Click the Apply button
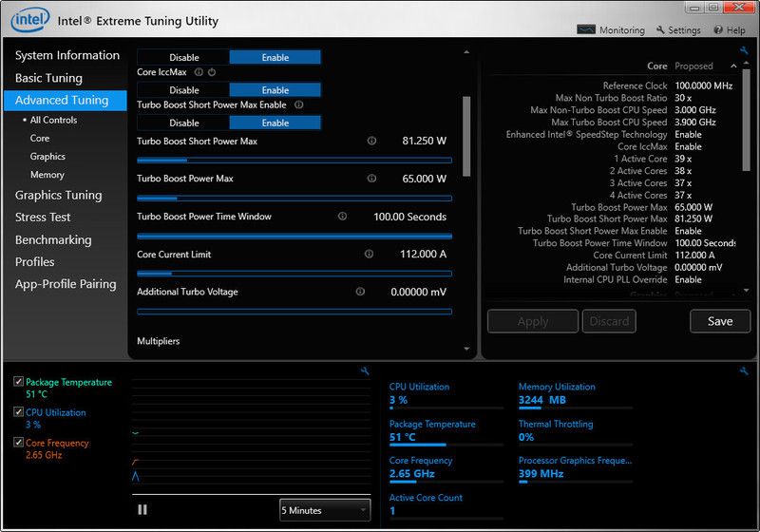760x532 pixels. click(x=533, y=321)
